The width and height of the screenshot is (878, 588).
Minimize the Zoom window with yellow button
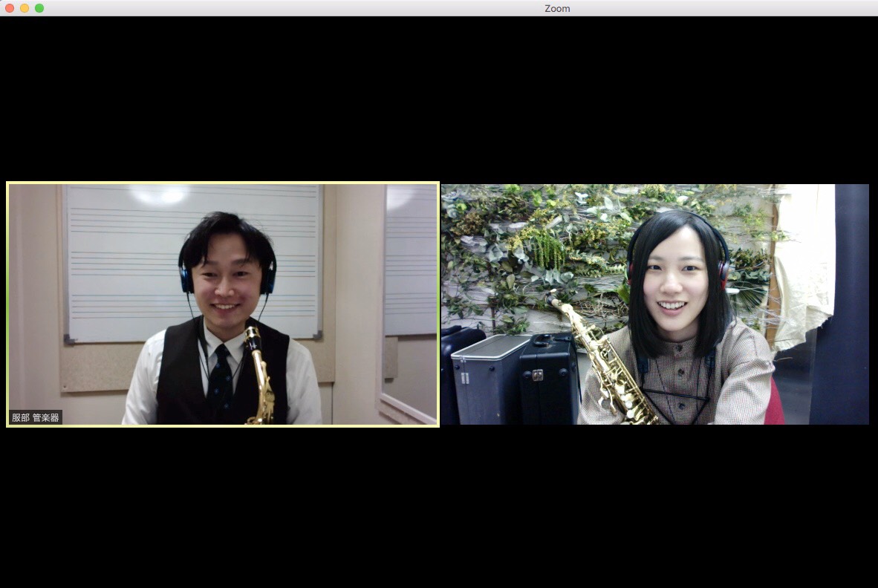pos(25,8)
